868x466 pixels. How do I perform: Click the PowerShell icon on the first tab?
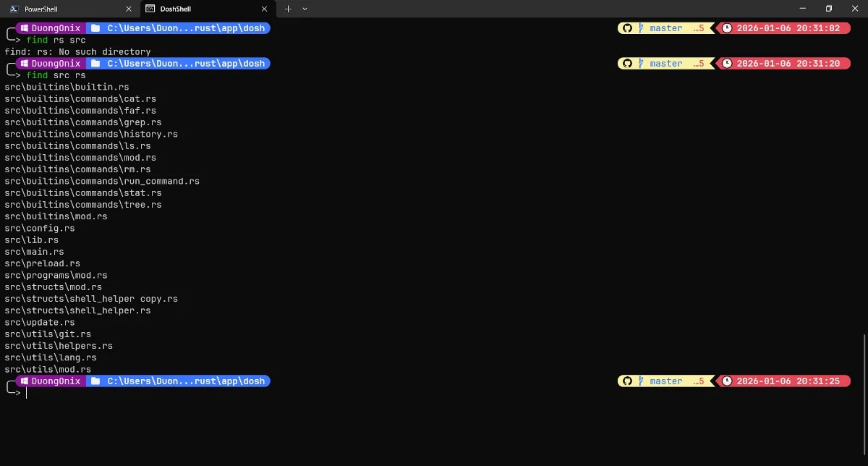(13, 9)
